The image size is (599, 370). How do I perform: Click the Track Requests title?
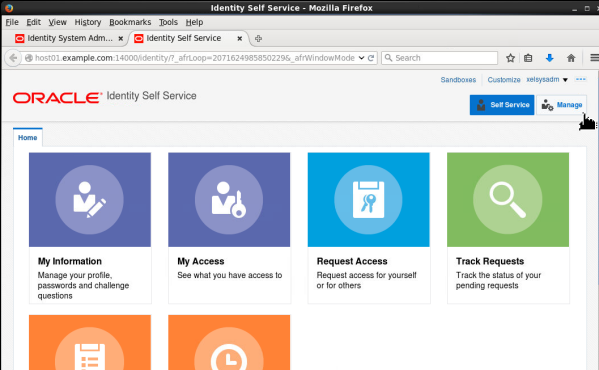490,261
